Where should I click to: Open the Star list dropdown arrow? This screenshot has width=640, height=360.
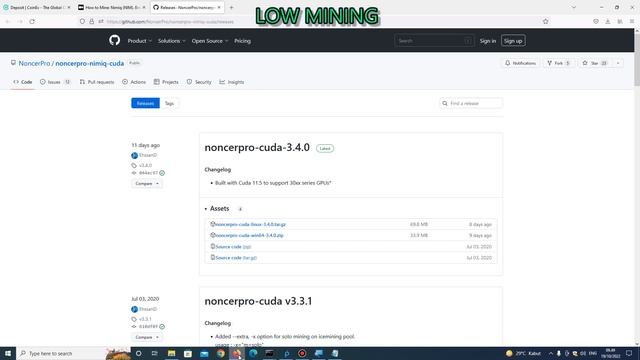(x=618, y=63)
